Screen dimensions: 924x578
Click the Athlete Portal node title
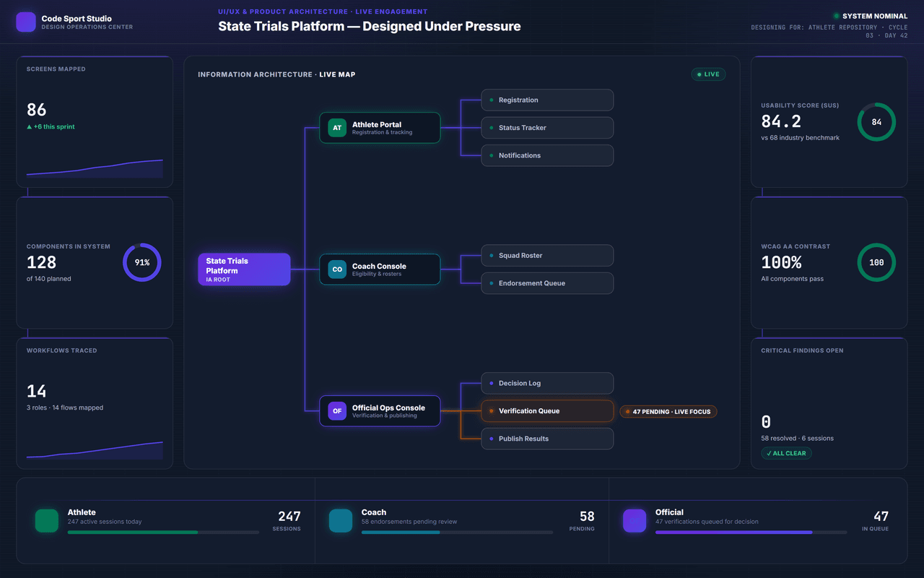[x=377, y=124]
